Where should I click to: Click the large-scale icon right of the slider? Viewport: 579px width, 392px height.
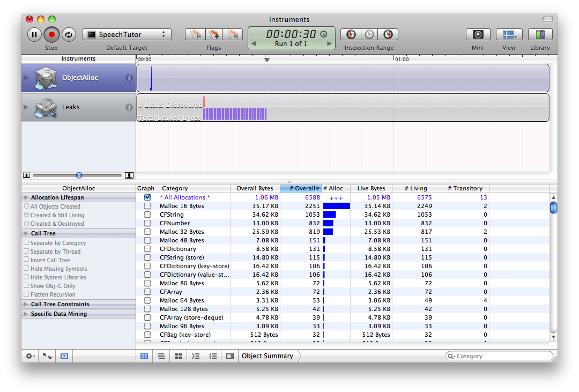(129, 175)
